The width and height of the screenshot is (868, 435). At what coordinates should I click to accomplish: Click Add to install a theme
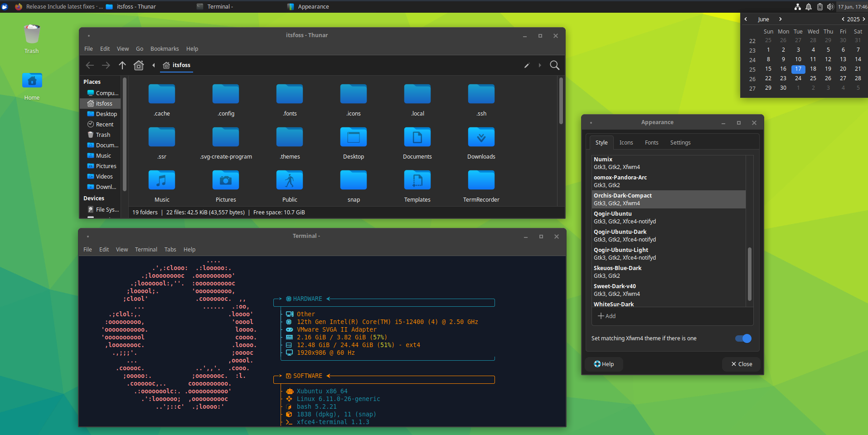pyautogui.click(x=607, y=316)
